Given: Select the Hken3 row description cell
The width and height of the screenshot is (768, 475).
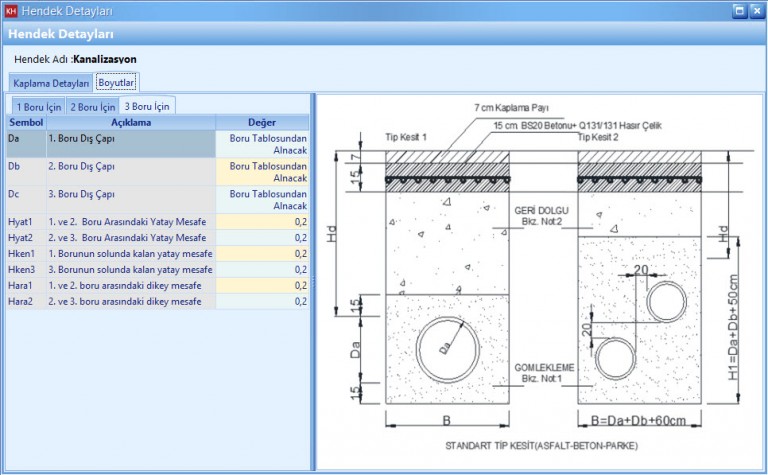Looking at the screenshot, I should point(129,270).
